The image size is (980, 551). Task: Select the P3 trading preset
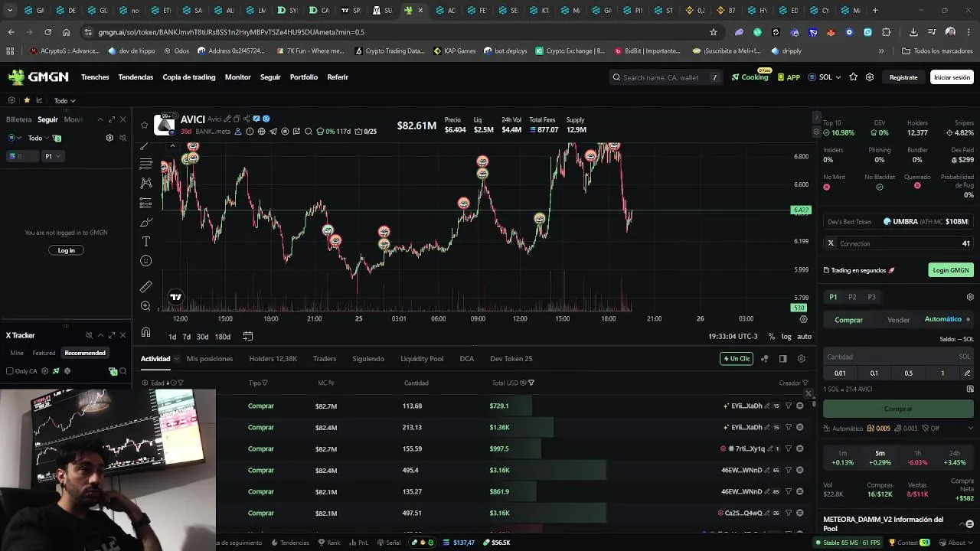coord(871,297)
